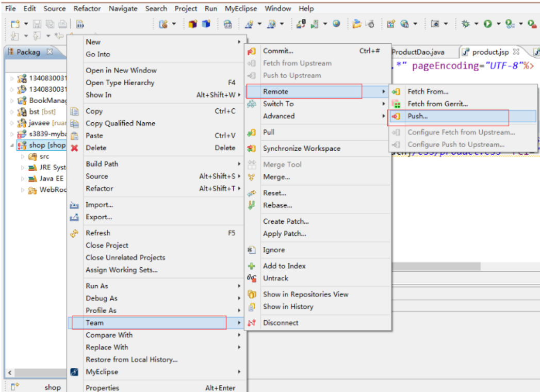Expand the JRE System Library node
This screenshot has width=540, height=392.
tap(23, 168)
